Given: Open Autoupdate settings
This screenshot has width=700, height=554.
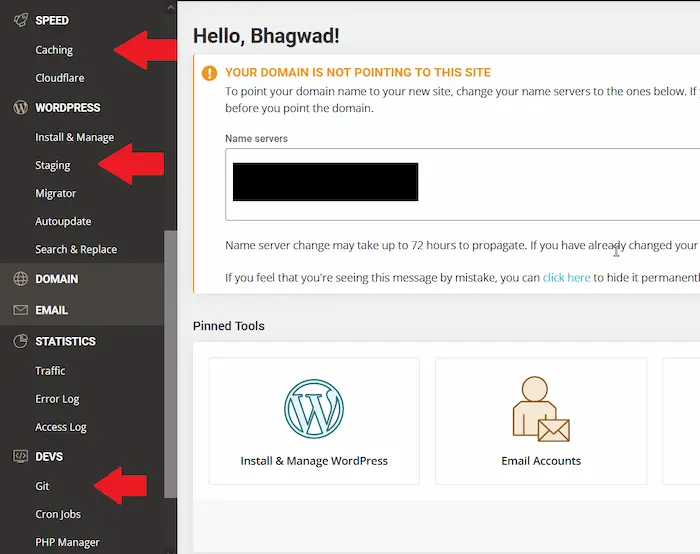Looking at the screenshot, I should 63,221.
